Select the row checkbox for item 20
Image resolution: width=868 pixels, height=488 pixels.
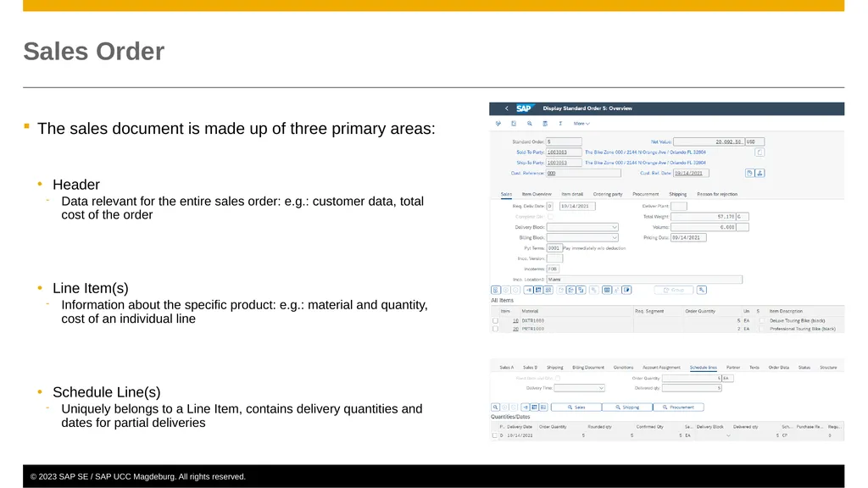(495, 329)
